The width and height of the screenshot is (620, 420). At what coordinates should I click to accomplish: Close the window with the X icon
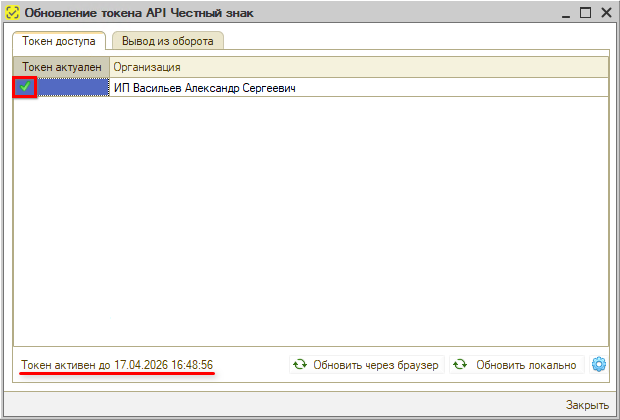[604, 13]
